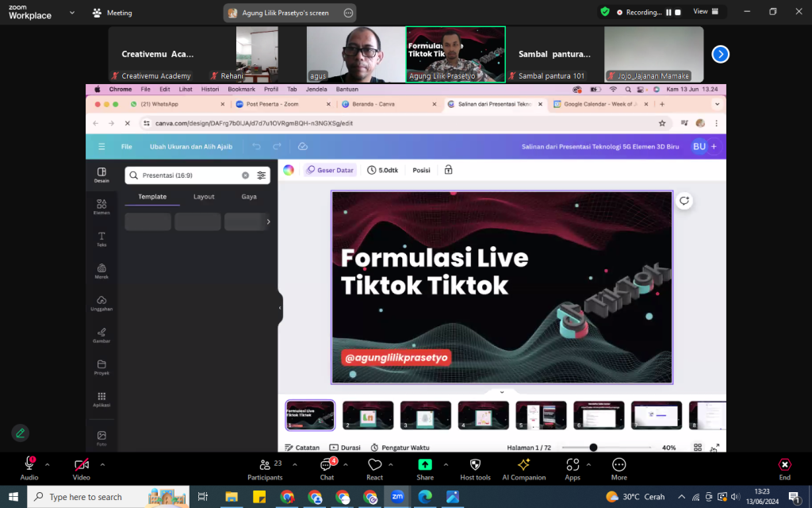Open the Unggahan uploads panel
The image size is (812, 508).
[x=101, y=303]
